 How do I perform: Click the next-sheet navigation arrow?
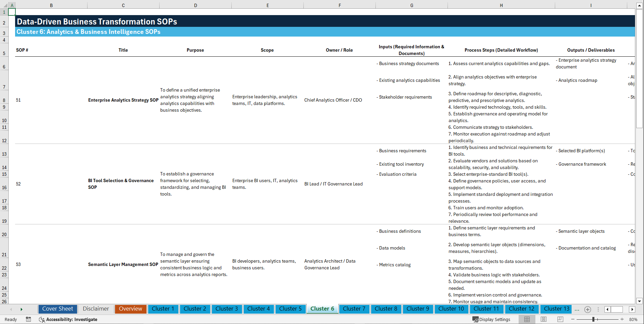(21, 309)
